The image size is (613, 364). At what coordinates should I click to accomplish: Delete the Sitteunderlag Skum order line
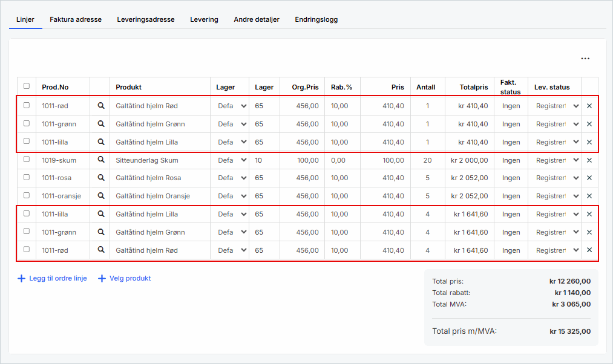tap(589, 160)
